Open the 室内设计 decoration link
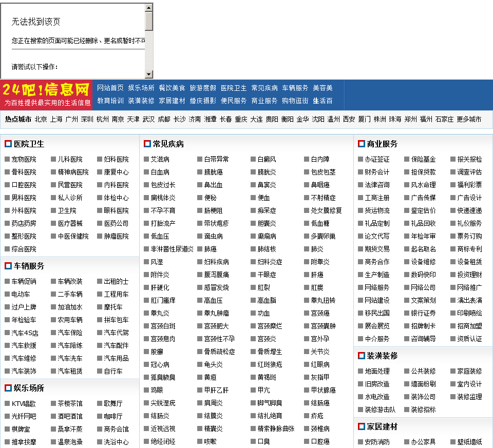Screen dimensions: 493x448 click(469, 384)
